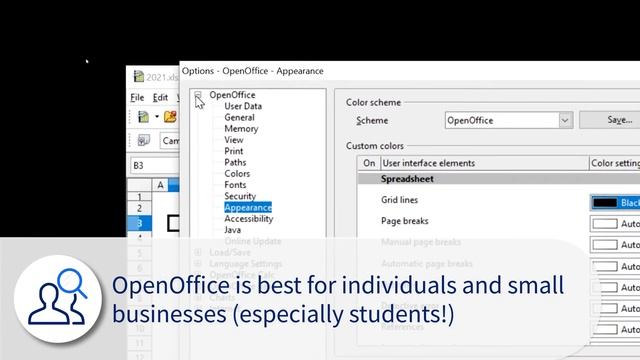Select Java in options tree

[x=232, y=230]
